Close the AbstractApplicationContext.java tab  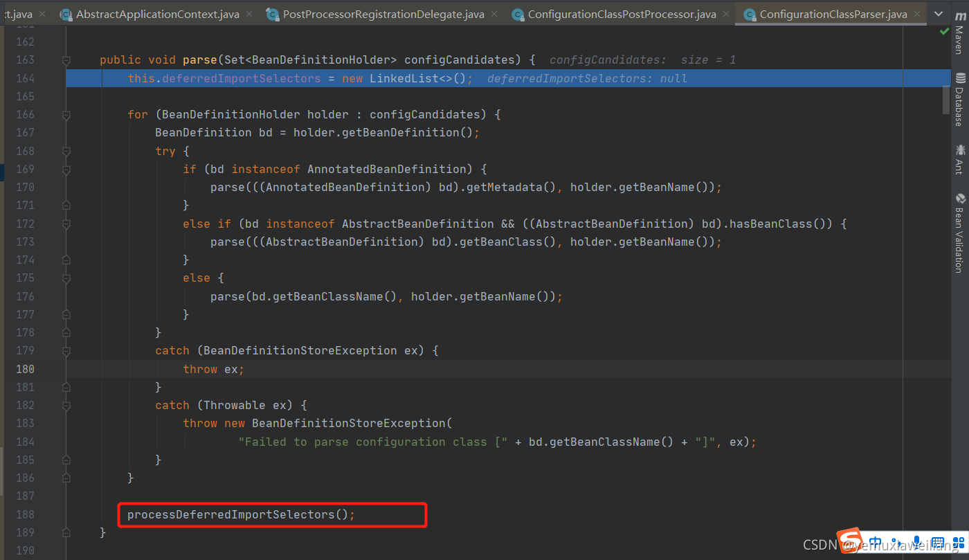pyautogui.click(x=249, y=15)
